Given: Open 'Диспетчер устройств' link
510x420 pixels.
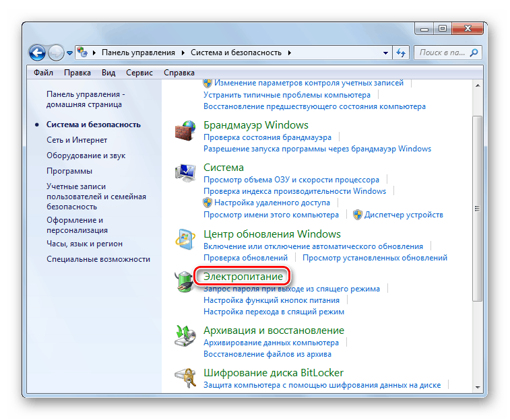Looking at the screenshot, I should [x=404, y=215].
